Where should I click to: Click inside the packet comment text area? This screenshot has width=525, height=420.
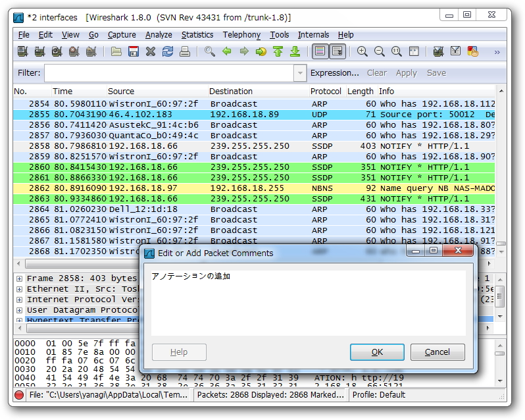tap(308, 303)
